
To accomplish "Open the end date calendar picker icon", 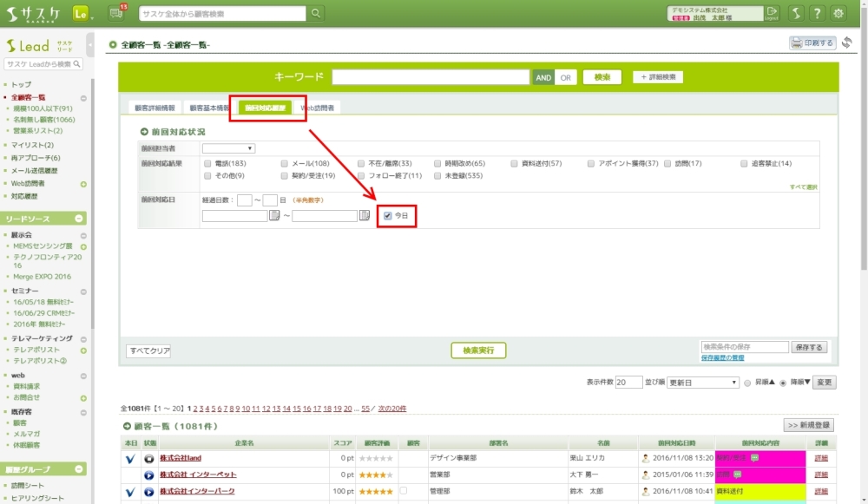I will [x=365, y=215].
